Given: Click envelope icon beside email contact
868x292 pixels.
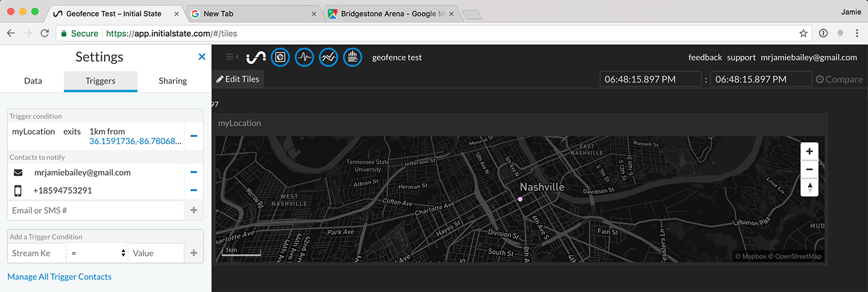Looking at the screenshot, I should 18,172.
